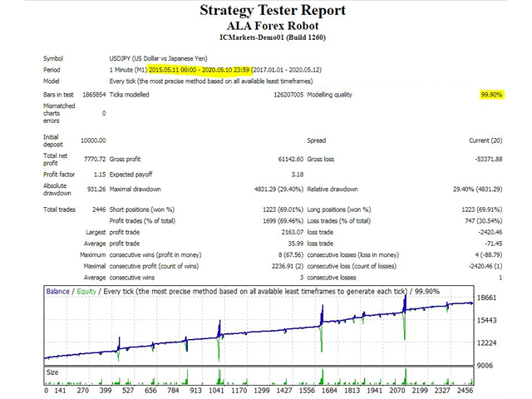Click profit trades value '1699 (69.46%)'
This screenshot has height=399, width=532.
tap(283, 221)
